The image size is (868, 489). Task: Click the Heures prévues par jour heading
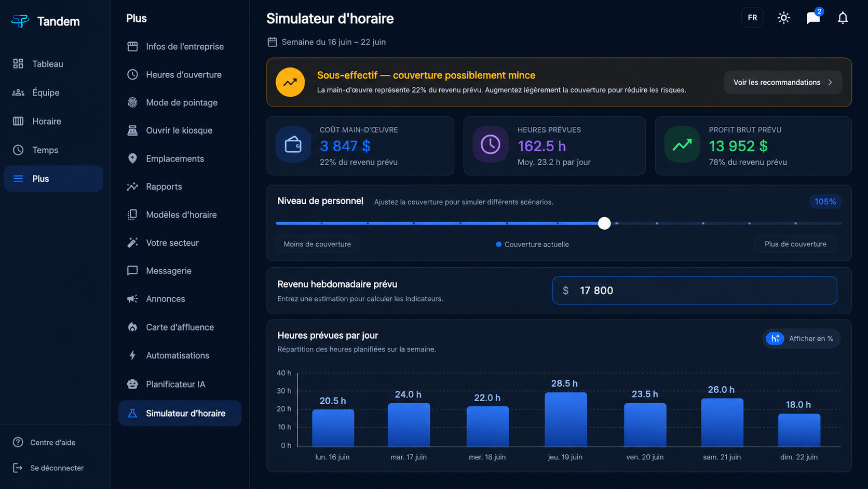pos(328,335)
